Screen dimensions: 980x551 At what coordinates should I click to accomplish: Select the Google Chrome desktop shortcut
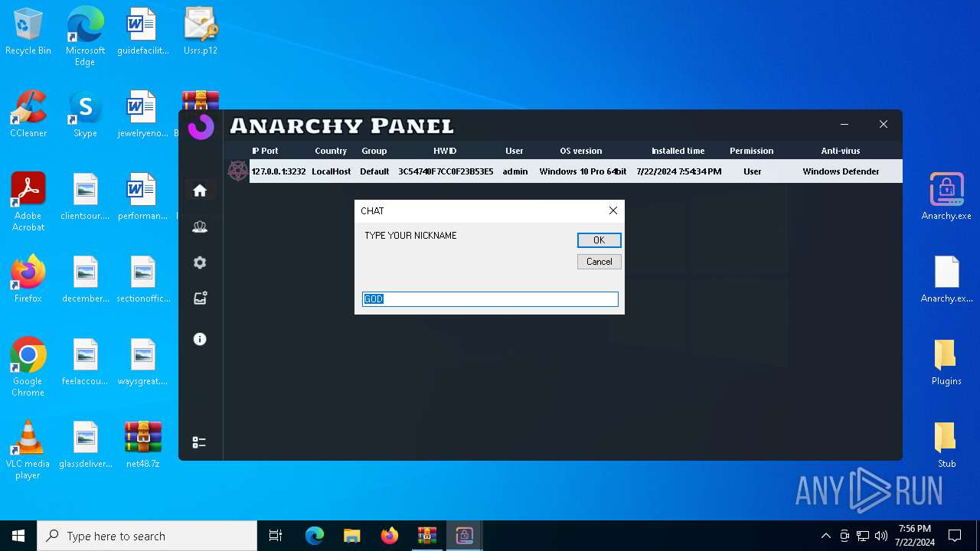click(28, 367)
